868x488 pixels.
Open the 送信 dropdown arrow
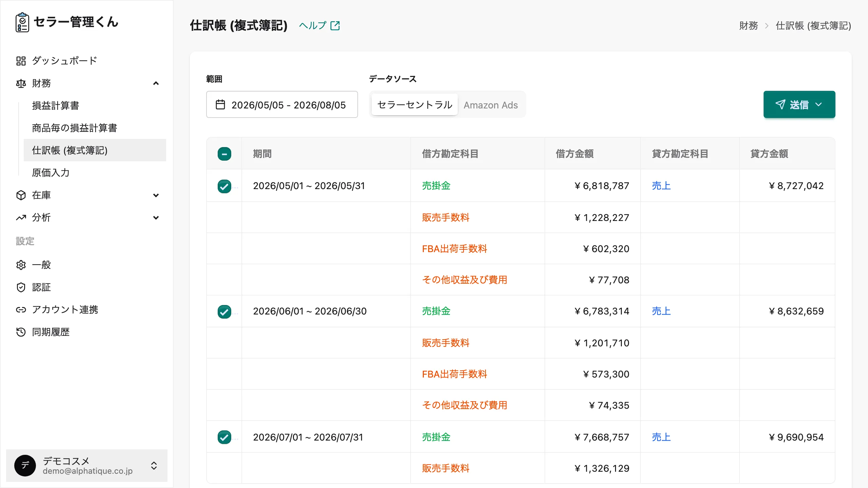click(x=818, y=104)
